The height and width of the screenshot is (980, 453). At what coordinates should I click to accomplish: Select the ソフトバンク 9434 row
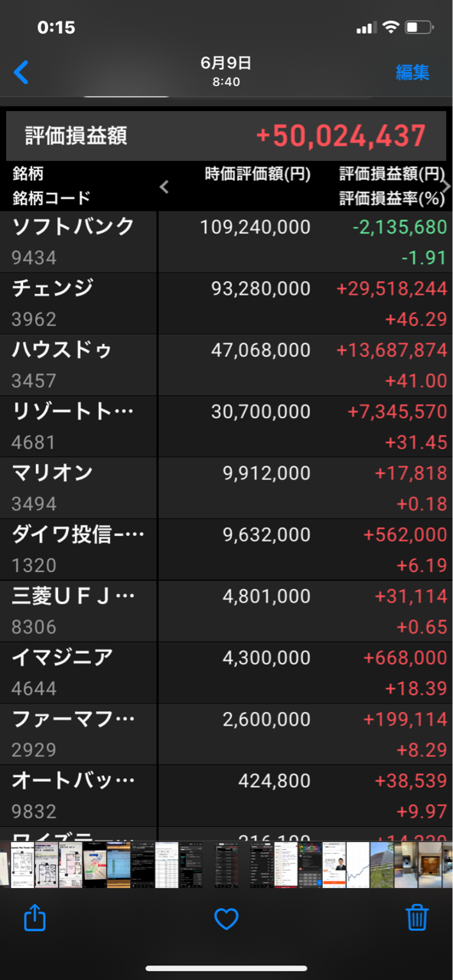pyautogui.click(x=226, y=242)
